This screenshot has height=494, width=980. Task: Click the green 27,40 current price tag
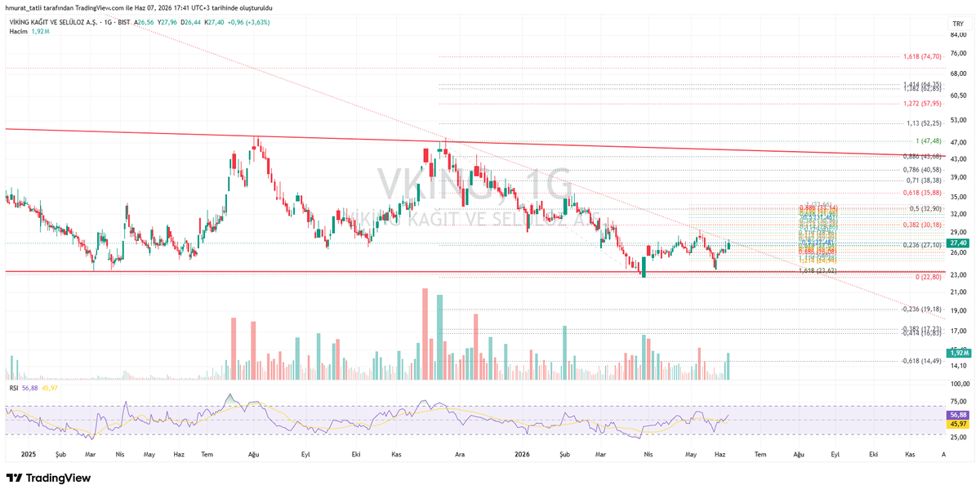click(x=958, y=243)
